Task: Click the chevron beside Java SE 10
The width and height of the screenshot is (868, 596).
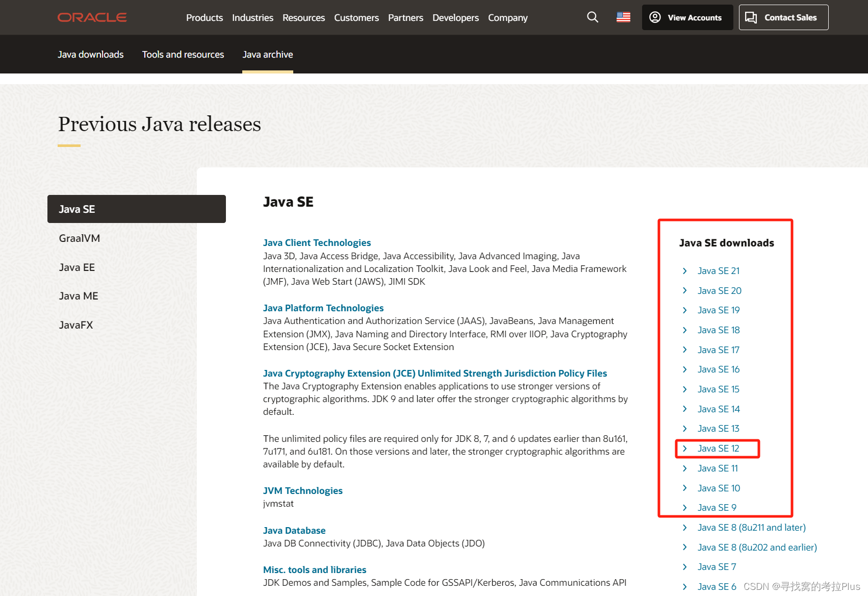Action: pos(685,488)
